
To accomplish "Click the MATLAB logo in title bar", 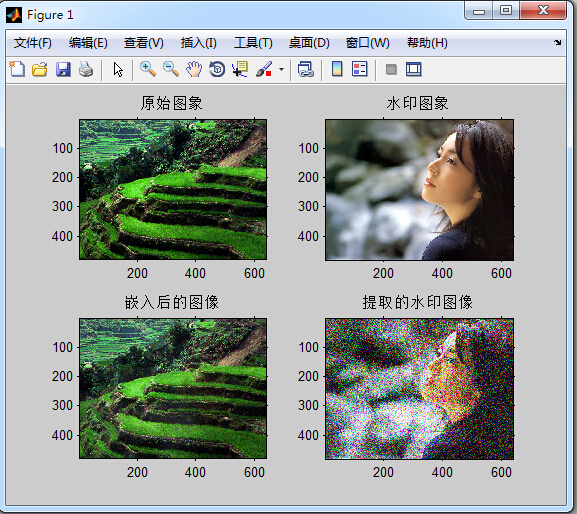I will pos(14,15).
